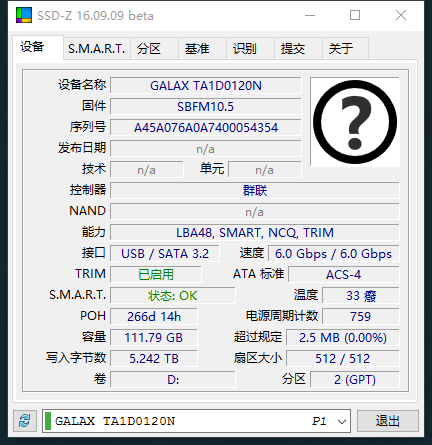Click the 发布日期 n/a field
The width and height of the screenshot is (432, 445).
coord(206,149)
